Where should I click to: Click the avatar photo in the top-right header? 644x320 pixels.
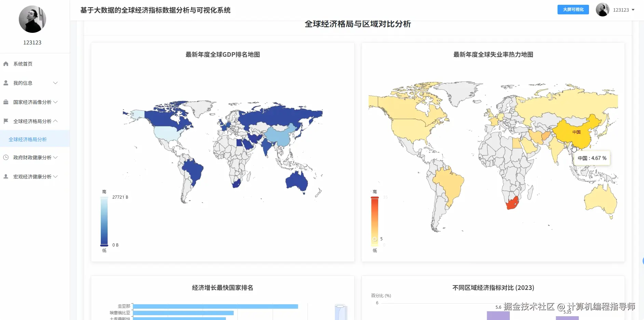click(602, 10)
